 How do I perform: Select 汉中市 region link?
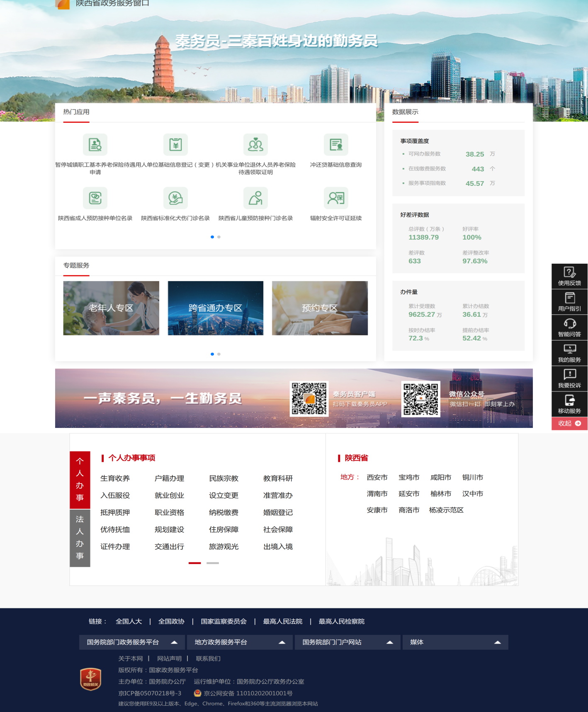tap(473, 493)
